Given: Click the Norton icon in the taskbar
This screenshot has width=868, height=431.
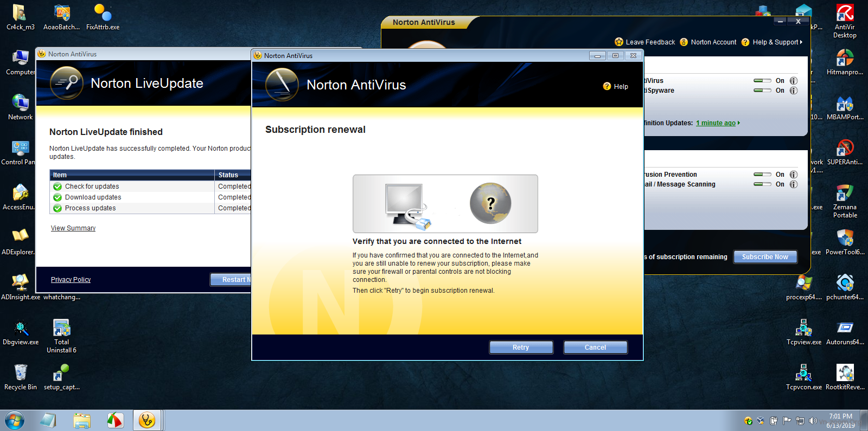Looking at the screenshot, I should 147,420.
